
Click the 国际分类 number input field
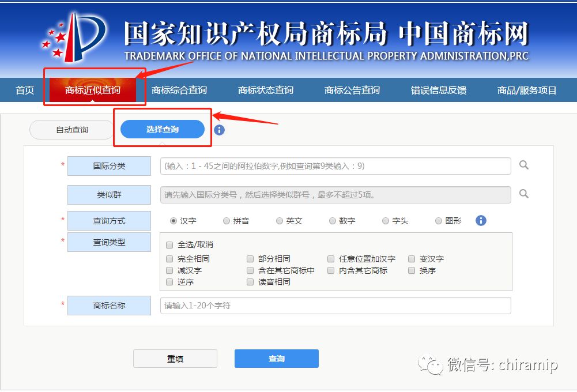pos(335,166)
